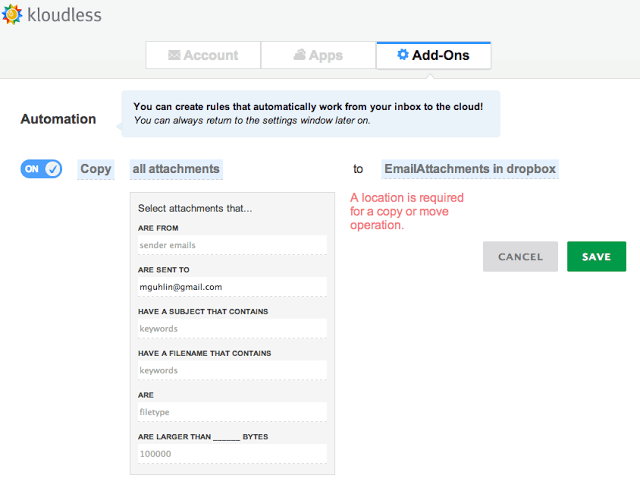Open the 'EmailAttachments in dropbox' location picker
This screenshot has width=640, height=491.
click(x=470, y=169)
